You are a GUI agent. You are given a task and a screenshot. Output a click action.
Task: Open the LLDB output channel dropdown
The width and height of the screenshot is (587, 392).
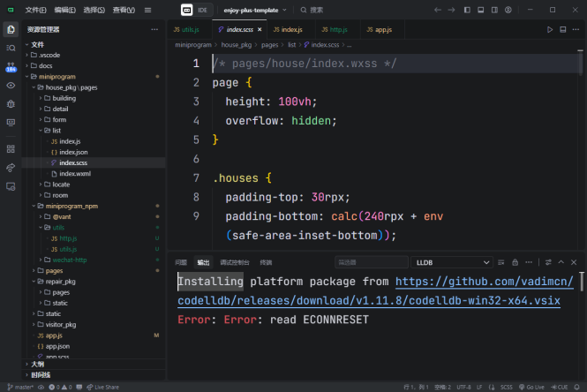coord(451,262)
